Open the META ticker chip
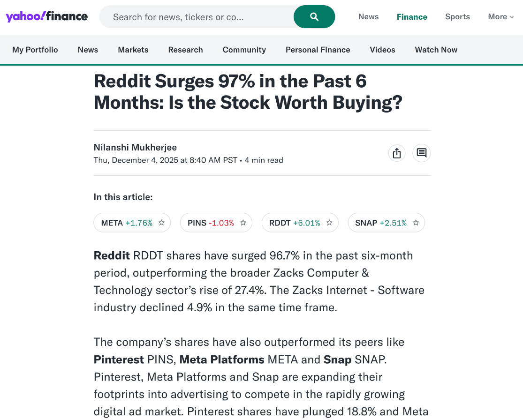The width and height of the screenshot is (523, 420). (x=127, y=223)
